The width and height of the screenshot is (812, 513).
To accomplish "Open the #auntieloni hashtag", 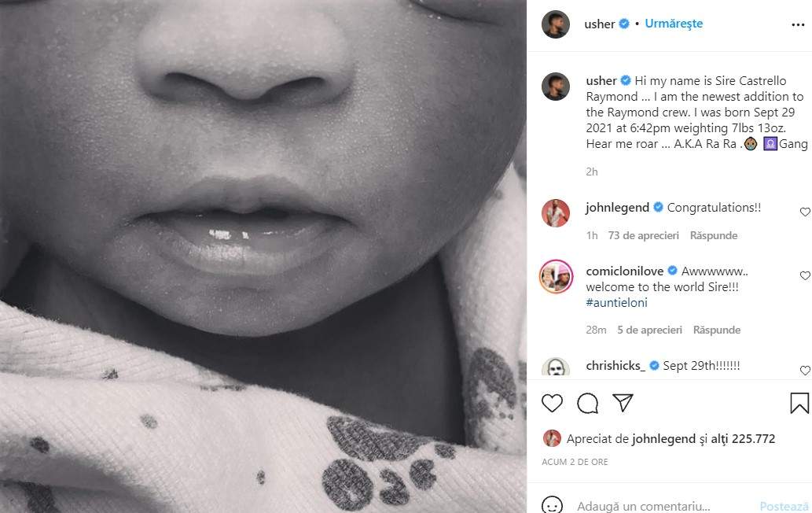I will (616, 303).
